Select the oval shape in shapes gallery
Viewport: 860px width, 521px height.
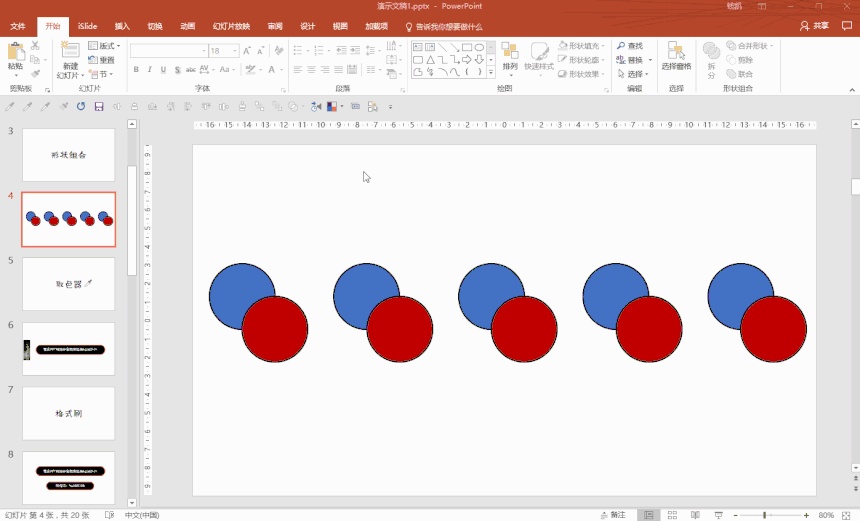(x=480, y=47)
